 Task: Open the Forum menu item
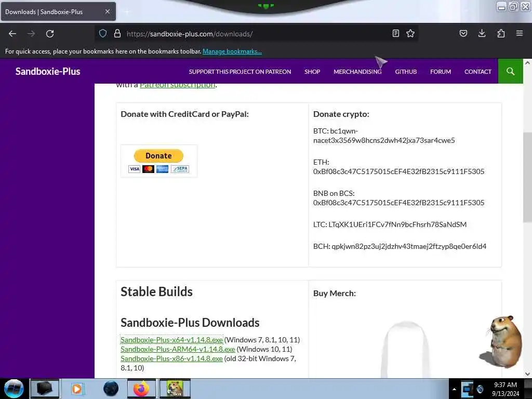[x=441, y=72]
